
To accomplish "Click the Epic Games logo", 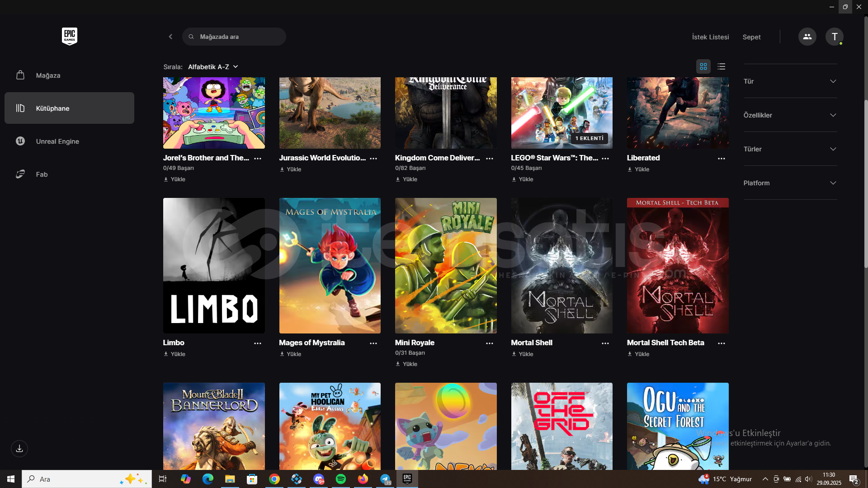I will pos(70,36).
